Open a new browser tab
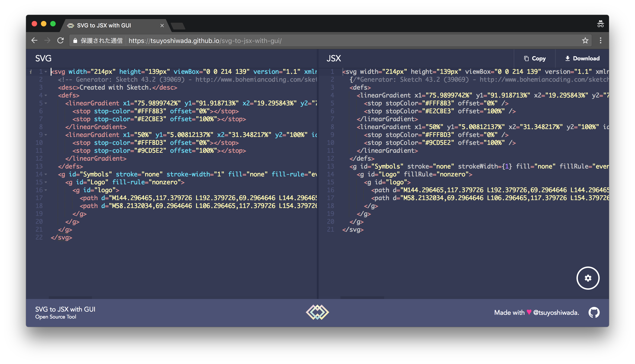The image size is (635, 364). tap(178, 26)
